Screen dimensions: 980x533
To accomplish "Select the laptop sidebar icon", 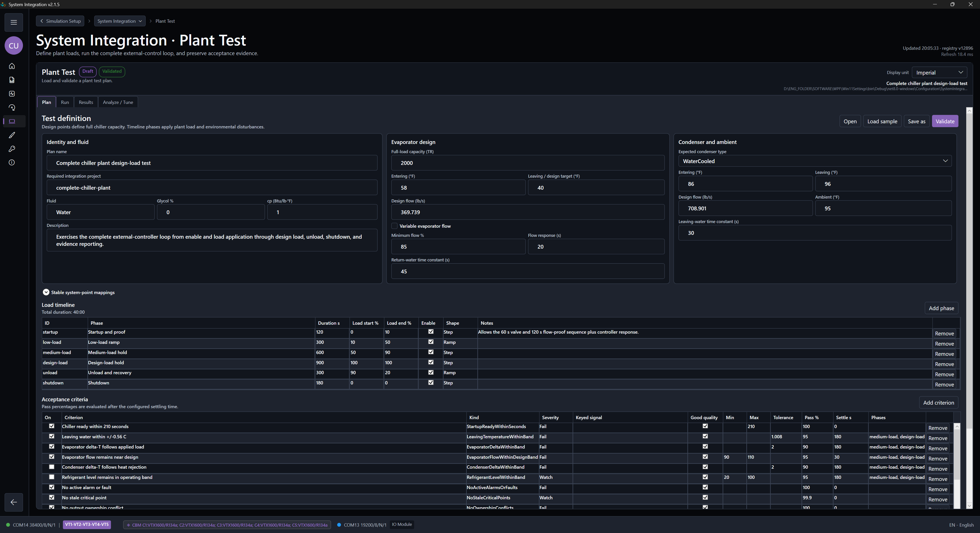I will [x=12, y=121].
